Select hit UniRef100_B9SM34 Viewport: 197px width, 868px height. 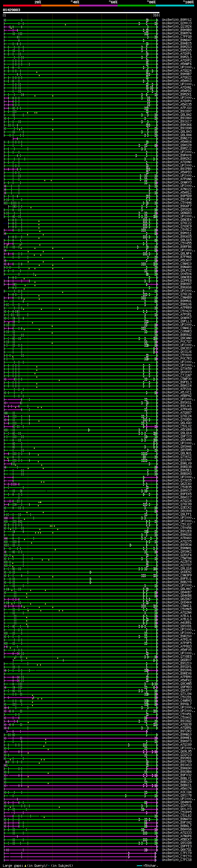pyautogui.click(x=177, y=545)
